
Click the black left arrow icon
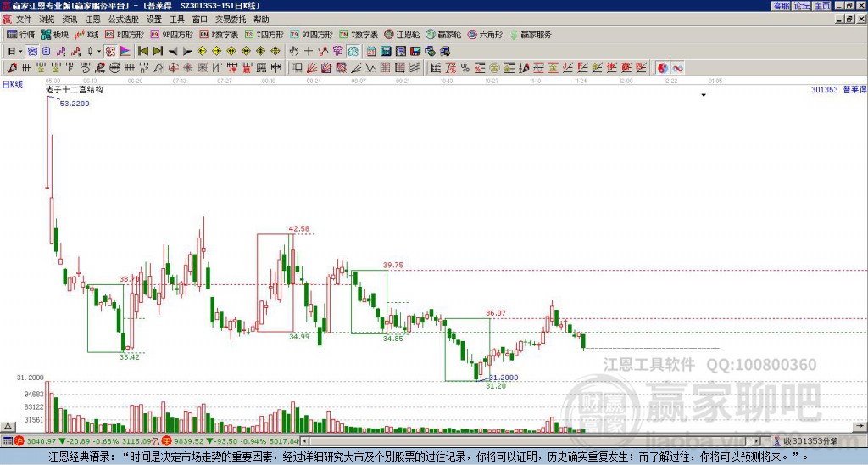coord(173,51)
